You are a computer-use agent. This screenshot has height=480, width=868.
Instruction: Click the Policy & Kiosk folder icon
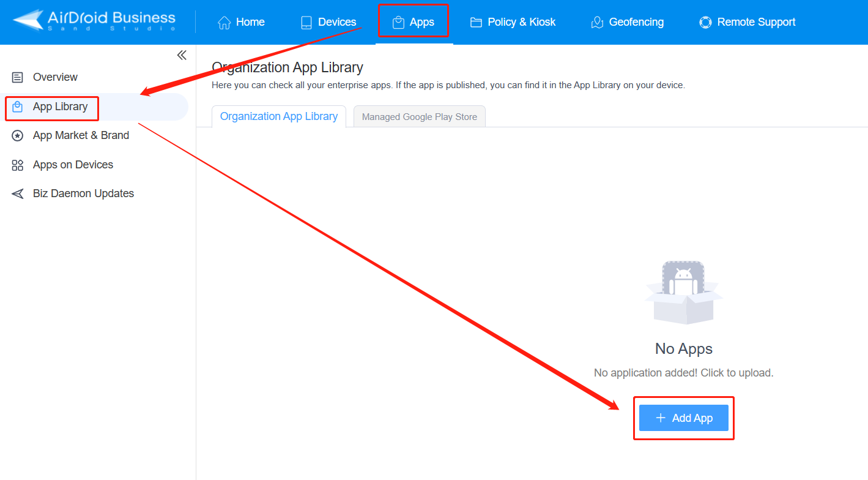pyautogui.click(x=476, y=23)
